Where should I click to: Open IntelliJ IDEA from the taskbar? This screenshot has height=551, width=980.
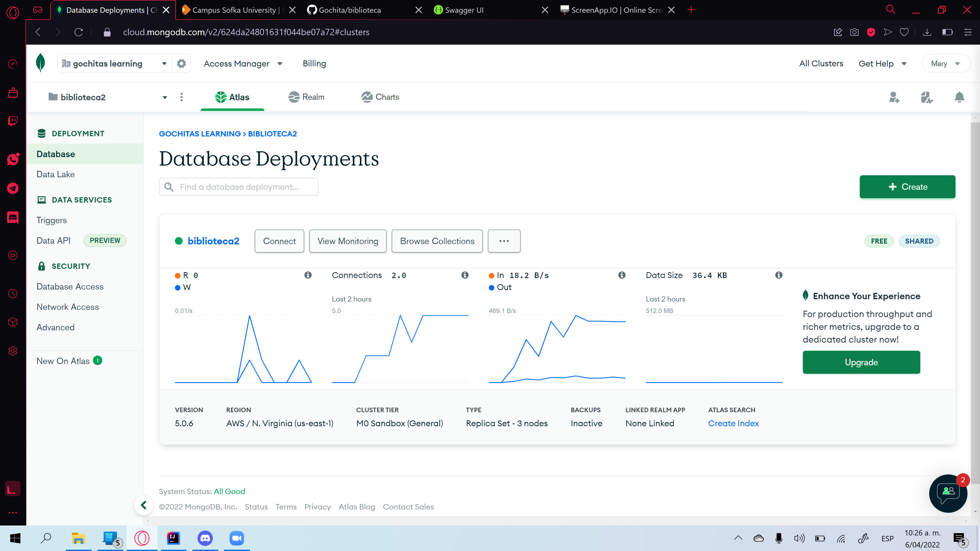click(173, 538)
